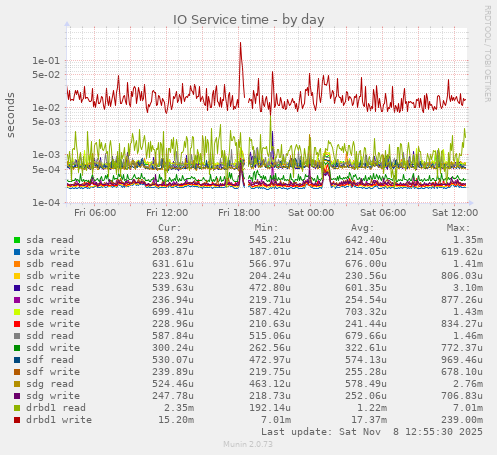497x455 pixels.
Task: Click the sdf read navy legend swatch
Action: click(17, 360)
